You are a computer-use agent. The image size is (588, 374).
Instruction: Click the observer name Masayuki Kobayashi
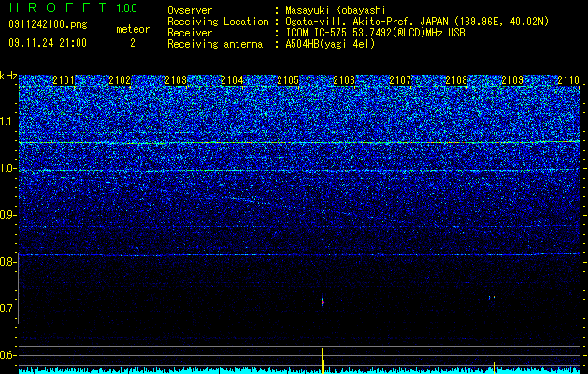[x=335, y=10]
